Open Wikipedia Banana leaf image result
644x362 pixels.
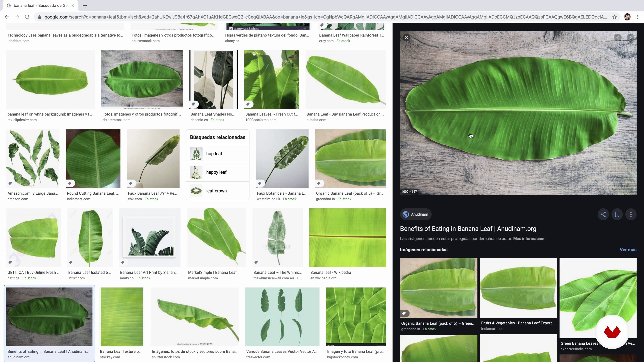(347, 238)
